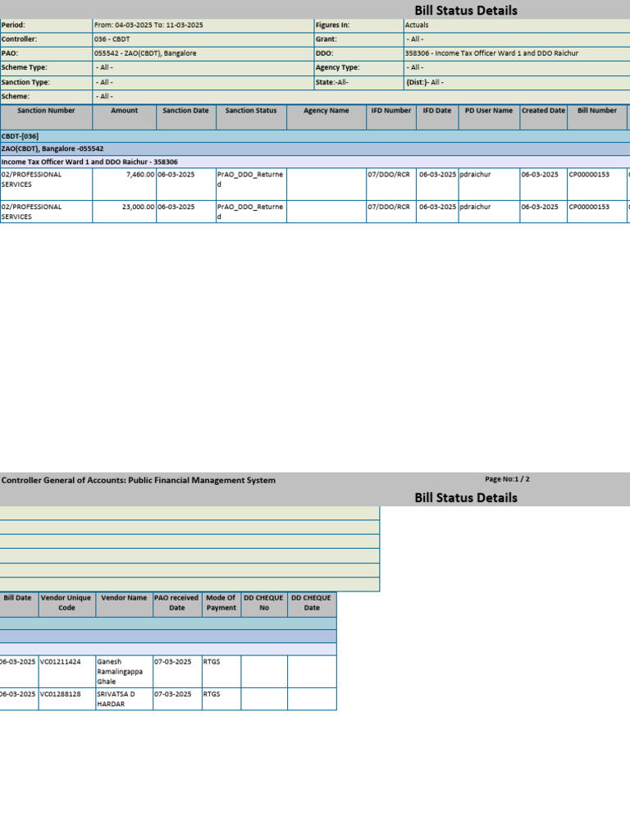Click the 'Figures In:' label
Viewport: 630px width, 840px height.
[x=332, y=25]
